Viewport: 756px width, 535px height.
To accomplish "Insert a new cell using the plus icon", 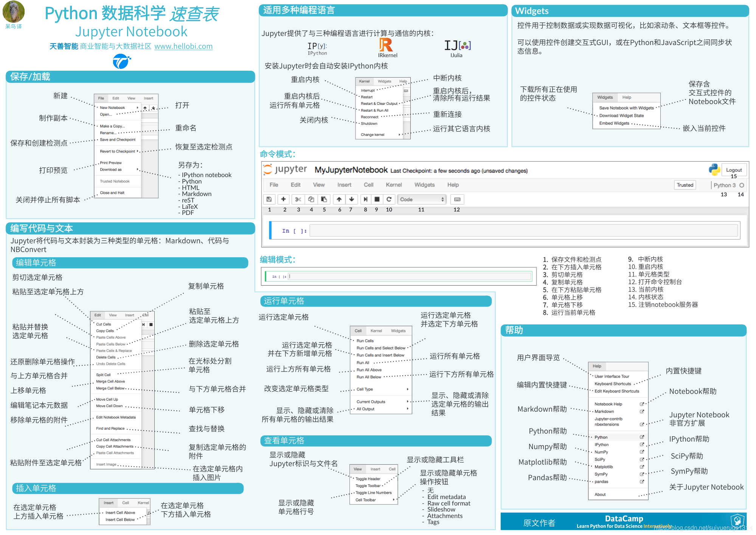I will point(284,199).
